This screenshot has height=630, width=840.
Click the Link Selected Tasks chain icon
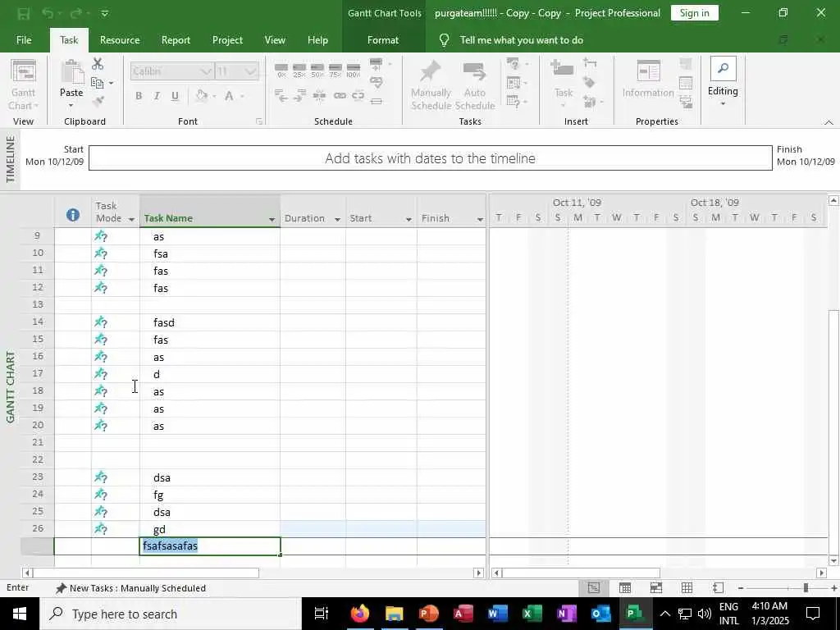click(340, 96)
